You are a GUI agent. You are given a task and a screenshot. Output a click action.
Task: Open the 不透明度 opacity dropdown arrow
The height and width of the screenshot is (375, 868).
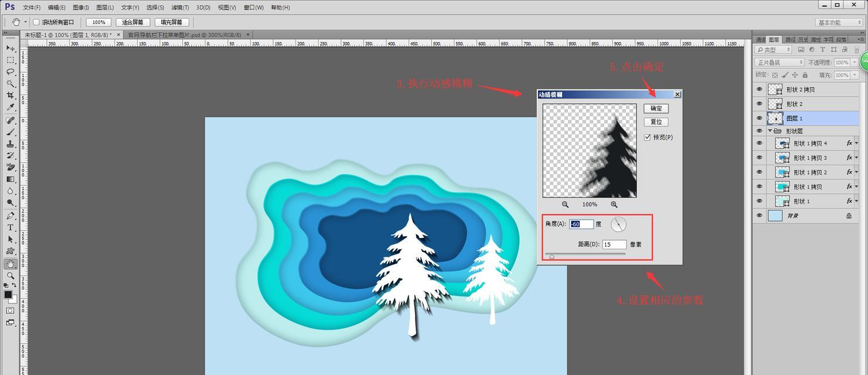[x=855, y=62]
